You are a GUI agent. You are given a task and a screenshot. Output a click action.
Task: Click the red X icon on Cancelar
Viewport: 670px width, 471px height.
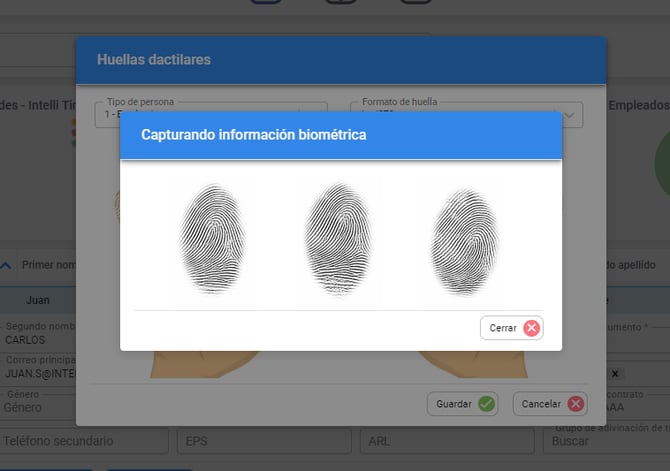[575, 404]
